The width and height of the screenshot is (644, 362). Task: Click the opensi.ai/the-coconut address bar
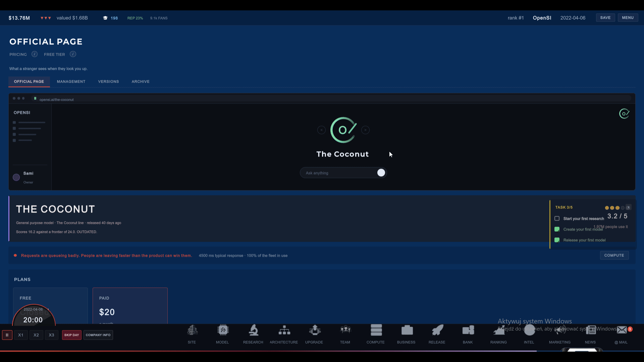(331, 99)
